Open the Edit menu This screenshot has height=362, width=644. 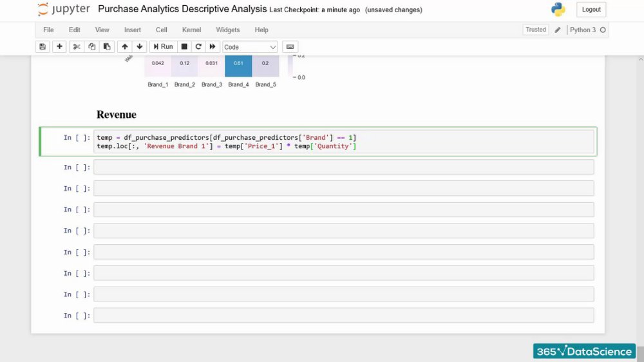[74, 30]
